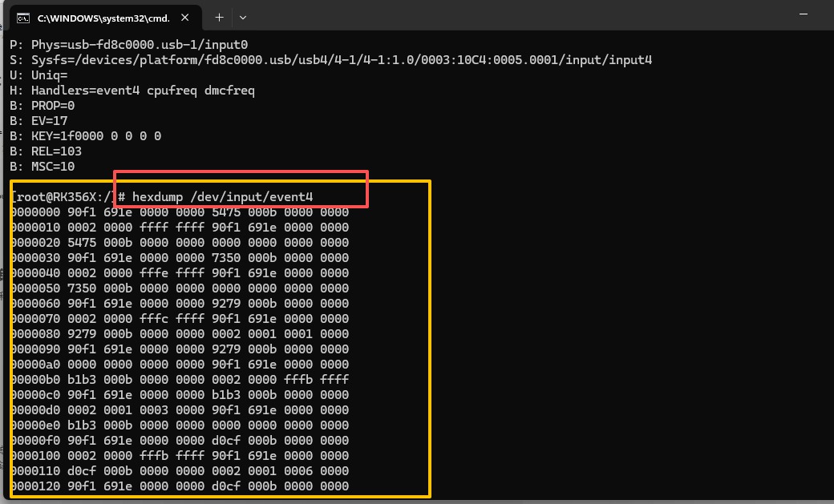Click the hexdump row at offset 0000020
This screenshot has width=834, height=504.
point(180,243)
